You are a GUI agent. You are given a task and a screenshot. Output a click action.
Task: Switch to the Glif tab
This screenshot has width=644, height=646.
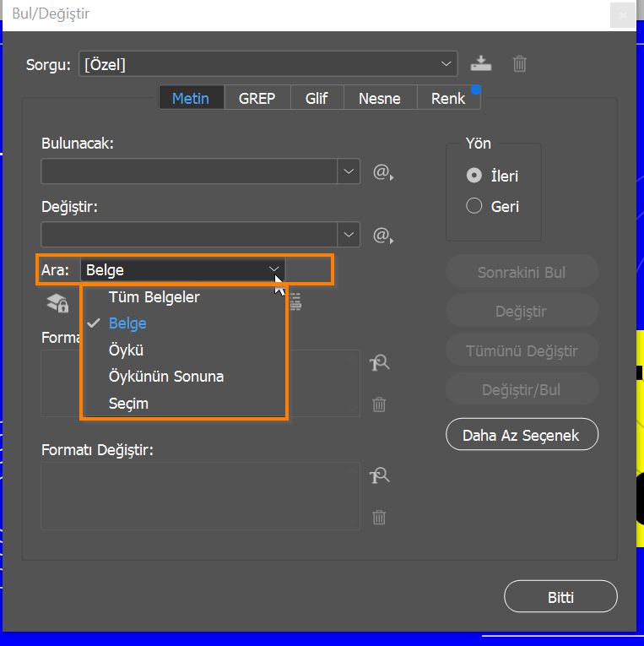[317, 98]
